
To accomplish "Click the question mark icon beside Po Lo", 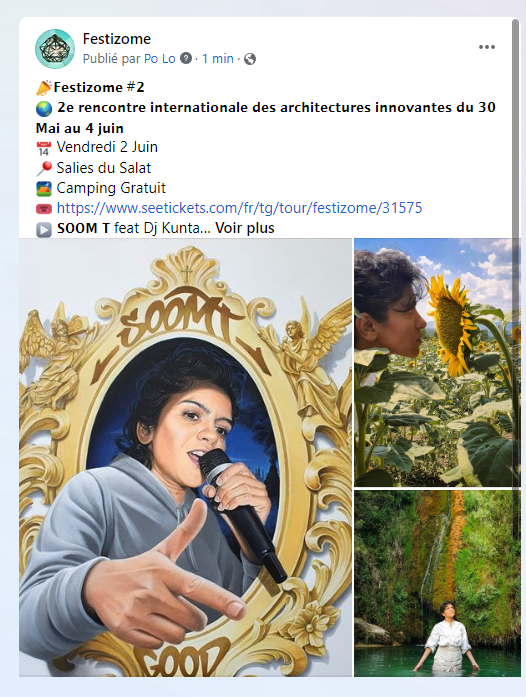I will click(186, 58).
